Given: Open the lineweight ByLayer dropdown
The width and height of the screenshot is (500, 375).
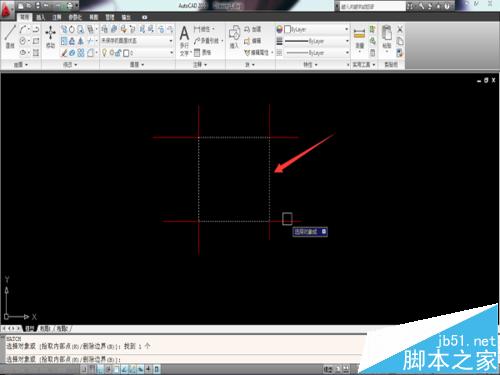Looking at the screenshot, I should 316,41.
